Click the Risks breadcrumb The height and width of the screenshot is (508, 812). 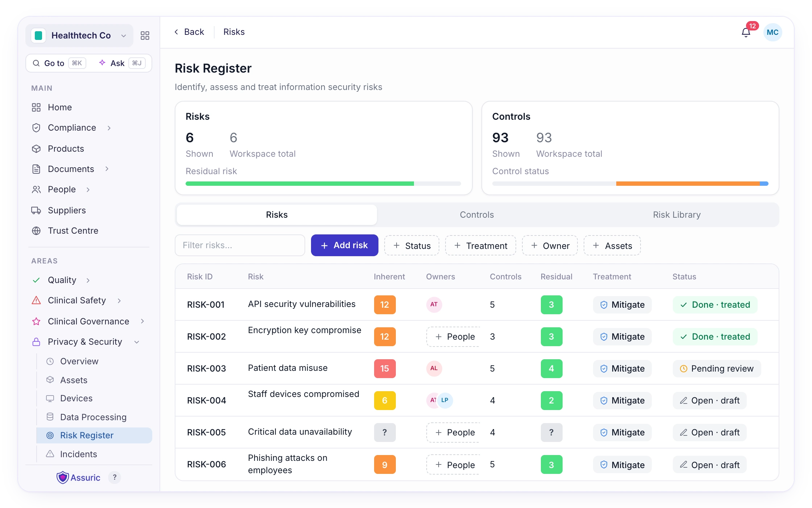coord(234,32)
